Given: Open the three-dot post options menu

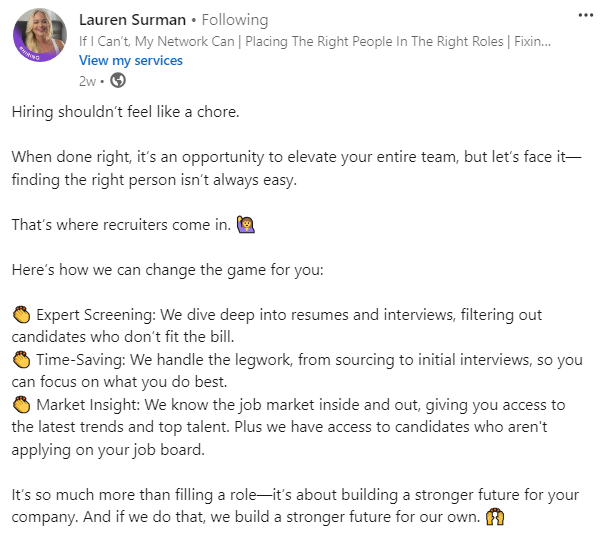Looking at the screenshot, I should (x=585, y=16).
